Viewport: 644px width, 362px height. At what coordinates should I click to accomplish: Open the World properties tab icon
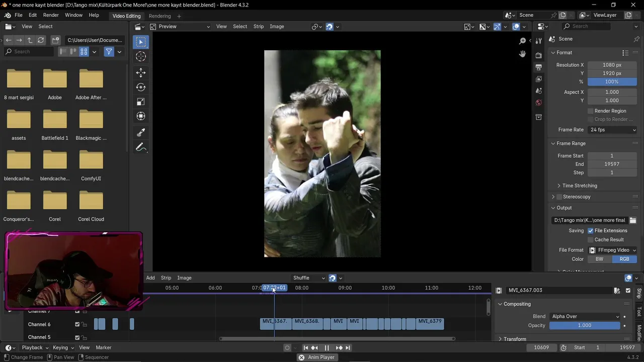(538, 103)
